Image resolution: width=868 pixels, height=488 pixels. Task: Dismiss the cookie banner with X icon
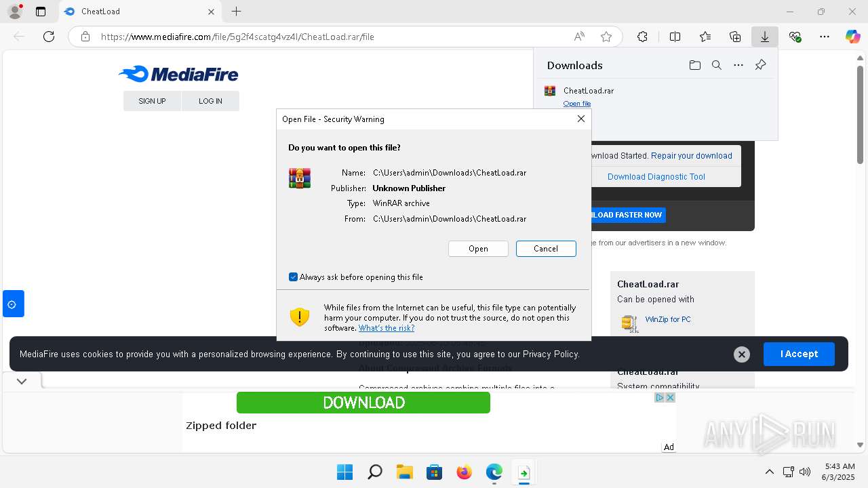pos(742,354)
